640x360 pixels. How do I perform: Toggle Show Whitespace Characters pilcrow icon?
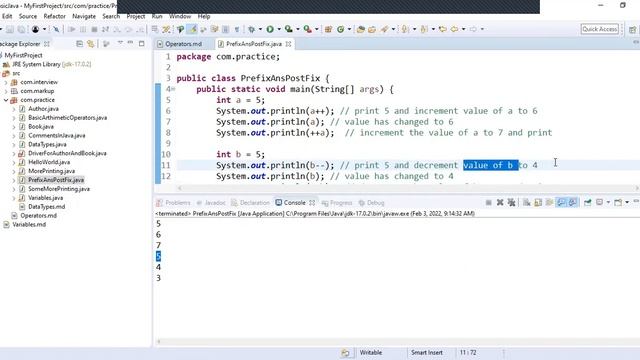click(x=237, y=29)
